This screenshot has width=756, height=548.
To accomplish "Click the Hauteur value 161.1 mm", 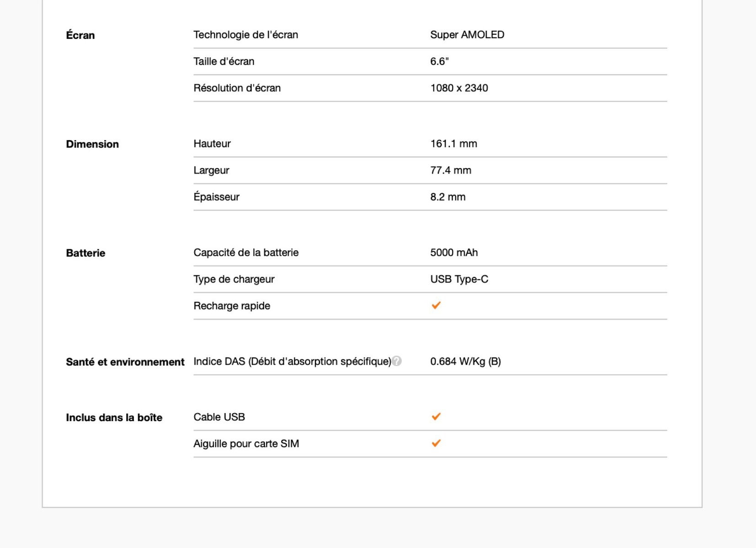I will coord(453,144).
